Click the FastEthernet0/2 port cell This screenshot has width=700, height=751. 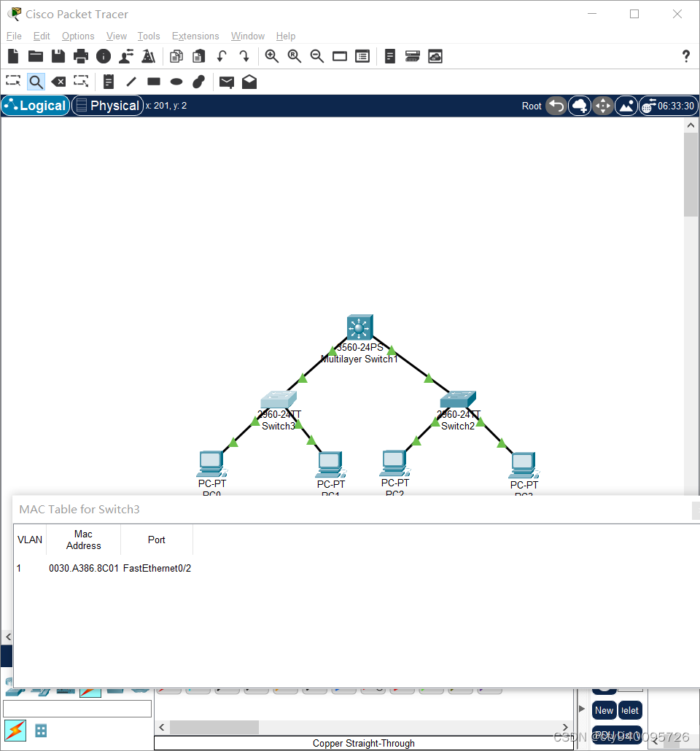[157, 568]
